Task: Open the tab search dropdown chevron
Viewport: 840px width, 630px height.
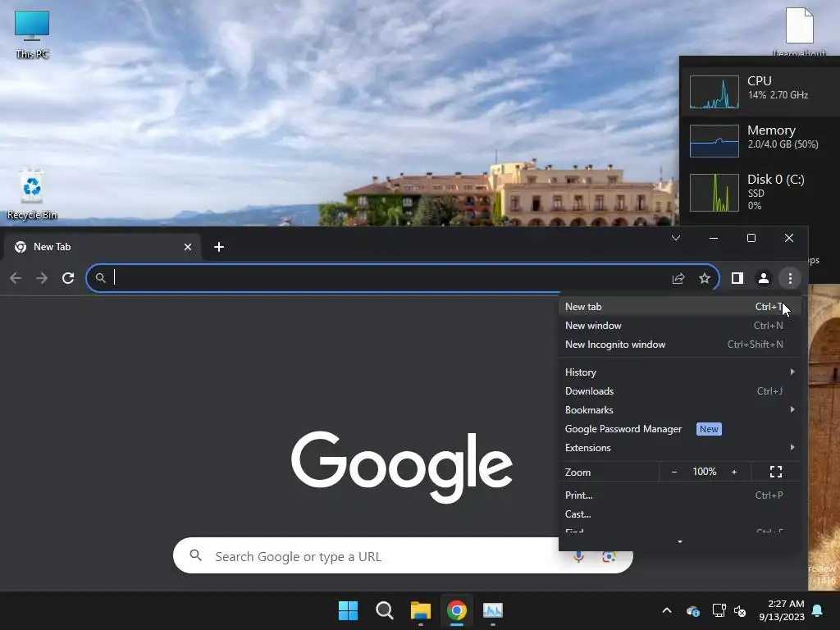Action: click(676, 238)
